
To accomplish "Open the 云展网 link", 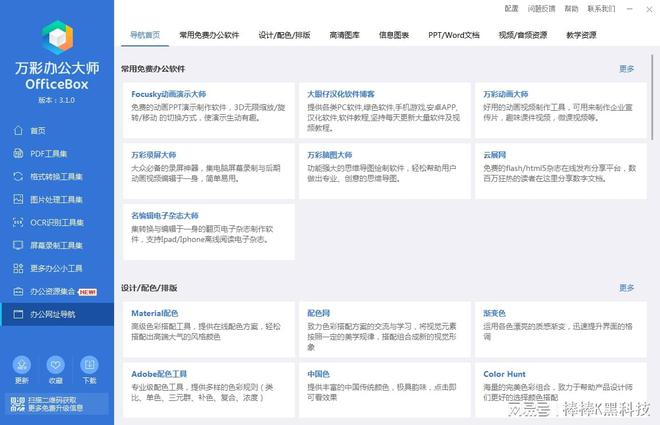I will point(495,155).
